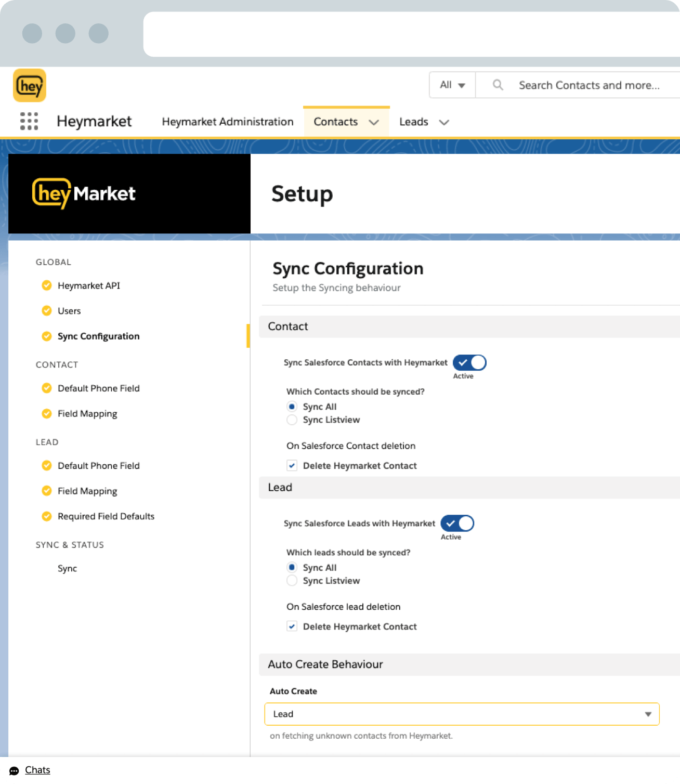This screenshot has width=680, height=784.
Task: Click the check icon beside Users
Action: click(47, 311)
